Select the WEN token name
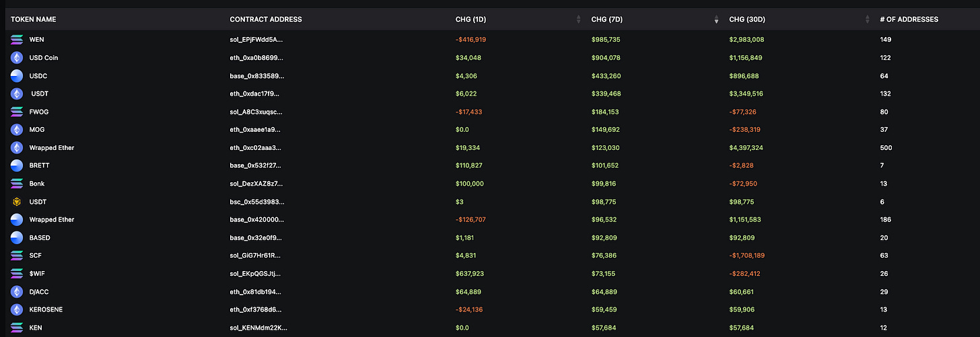The width and height of the screenshot is (980, 337). 37,40
